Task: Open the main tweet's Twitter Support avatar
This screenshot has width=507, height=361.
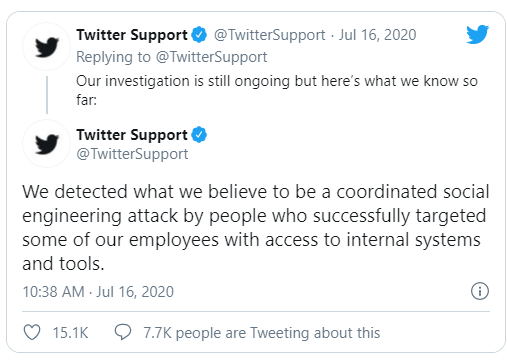Action: pyautogui.click(x=46, y=144)
